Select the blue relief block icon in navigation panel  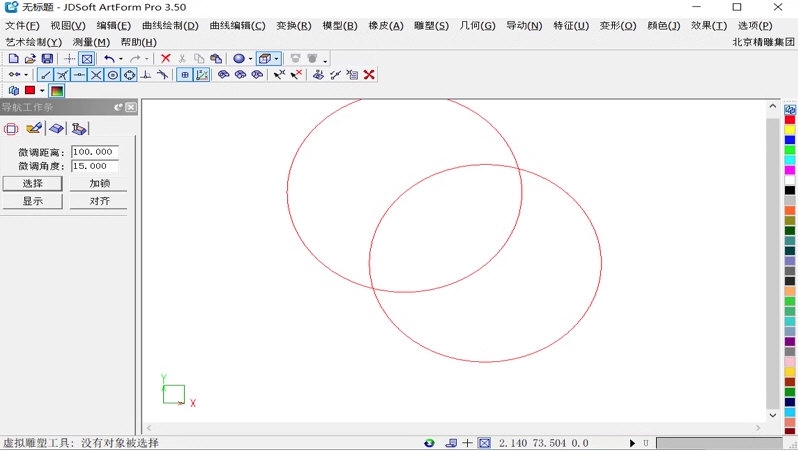[x=56, y=128]
